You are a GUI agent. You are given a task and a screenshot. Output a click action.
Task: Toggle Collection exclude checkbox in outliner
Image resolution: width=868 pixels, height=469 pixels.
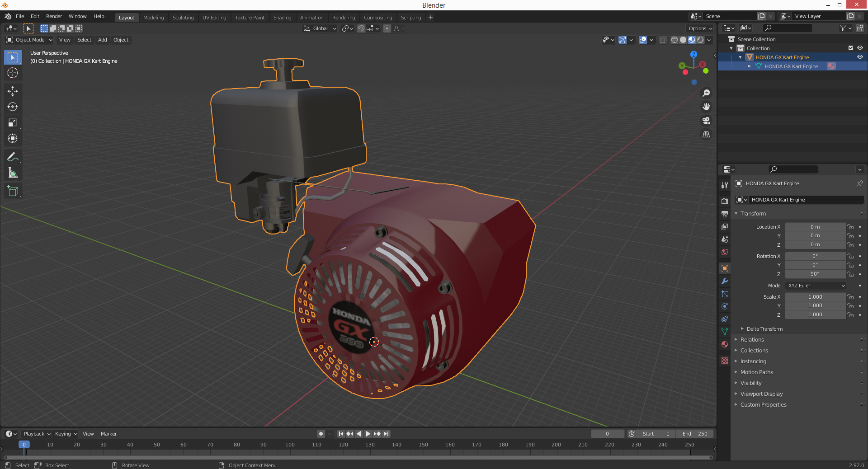click(851, 48)
